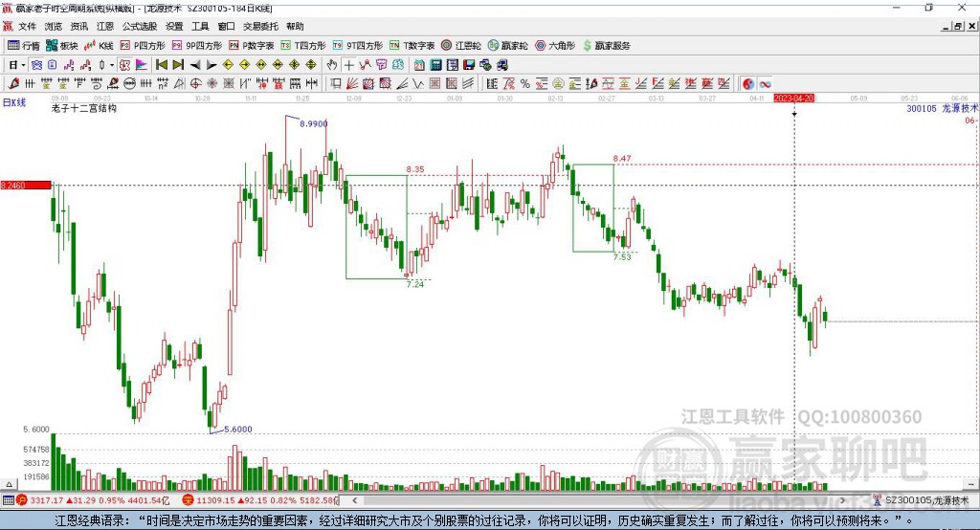980x530 pixels.
Task: Open the 六角形 hexagon tool
Action: coord(555,46)
